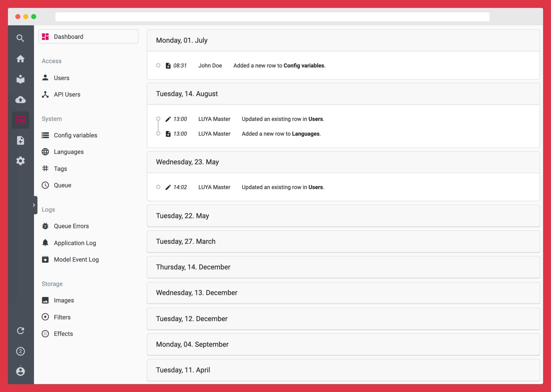
Task: Click the notification counter icon showing 2
Action: [x=20, y=351]
